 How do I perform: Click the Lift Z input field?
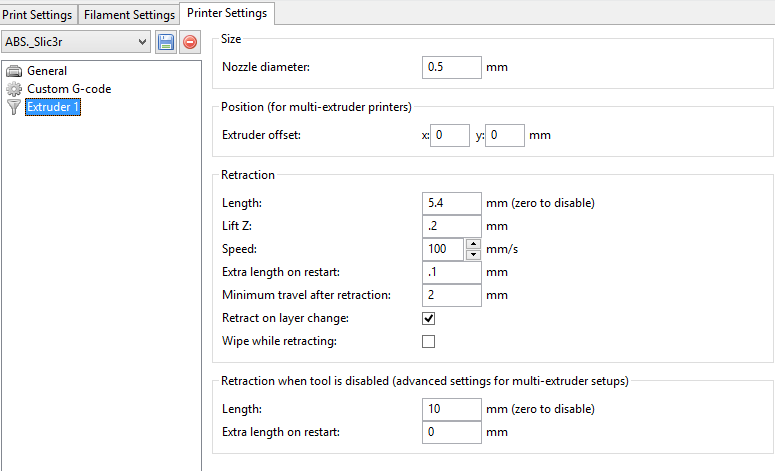click(452, 226)
